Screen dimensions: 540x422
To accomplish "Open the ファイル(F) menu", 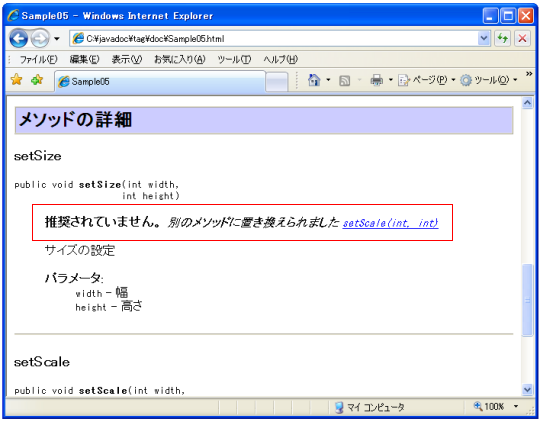I will pos(38,60).
